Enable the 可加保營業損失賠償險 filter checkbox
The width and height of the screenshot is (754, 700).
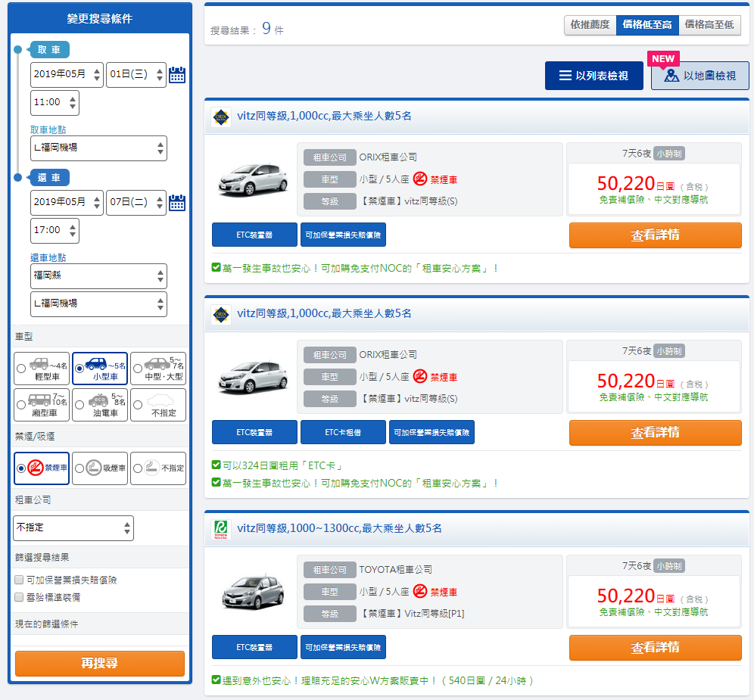tap(19, 580)
